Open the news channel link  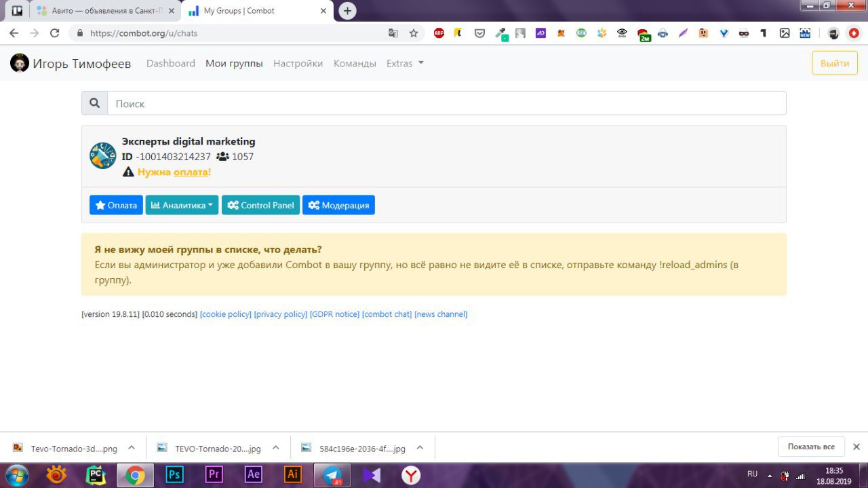[441, 314]
